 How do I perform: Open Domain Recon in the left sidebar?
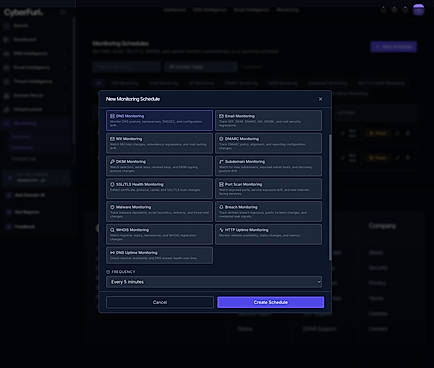28,95
